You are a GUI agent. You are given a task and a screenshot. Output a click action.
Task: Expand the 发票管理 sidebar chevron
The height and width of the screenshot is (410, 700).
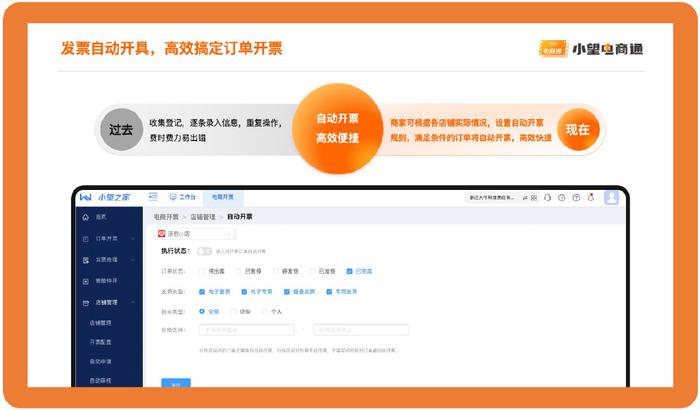coord(133,260)
